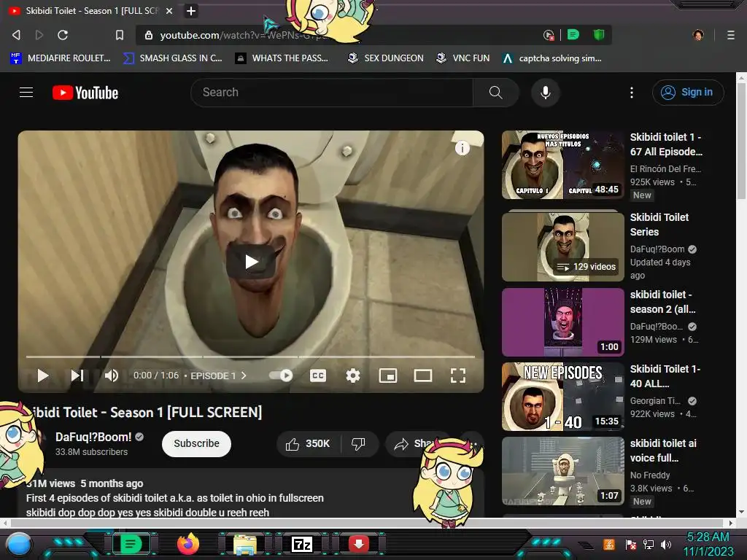The height and width of the screenshot is (560, 747).
Task: Open the green chat extension icon
Action: [x=573, y=34]
